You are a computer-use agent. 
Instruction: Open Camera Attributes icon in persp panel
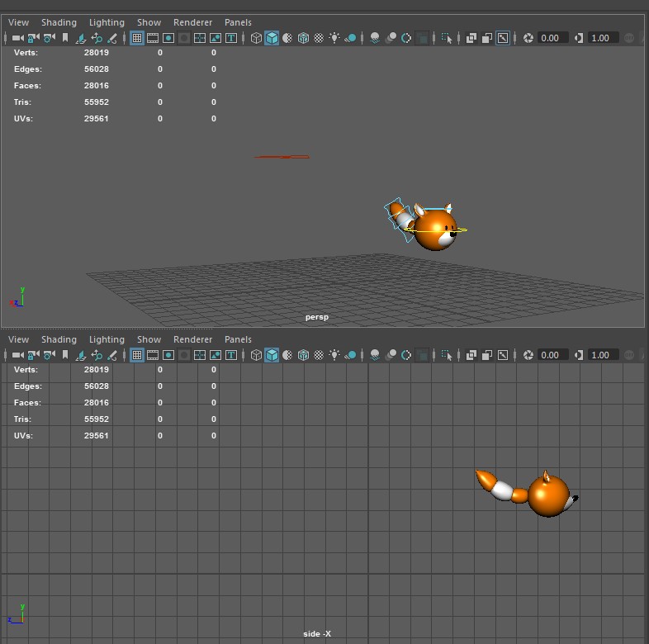click(x=50, y=38)
